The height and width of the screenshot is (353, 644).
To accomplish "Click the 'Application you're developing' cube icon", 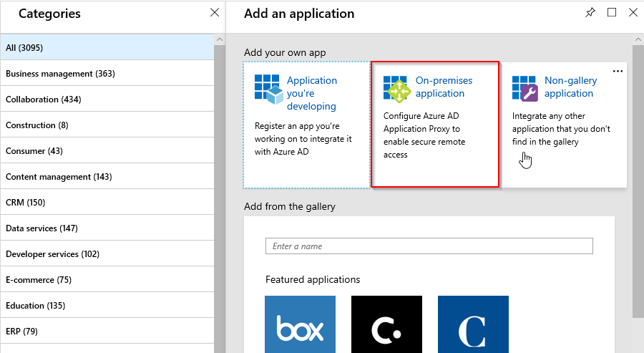I will 268,89.
